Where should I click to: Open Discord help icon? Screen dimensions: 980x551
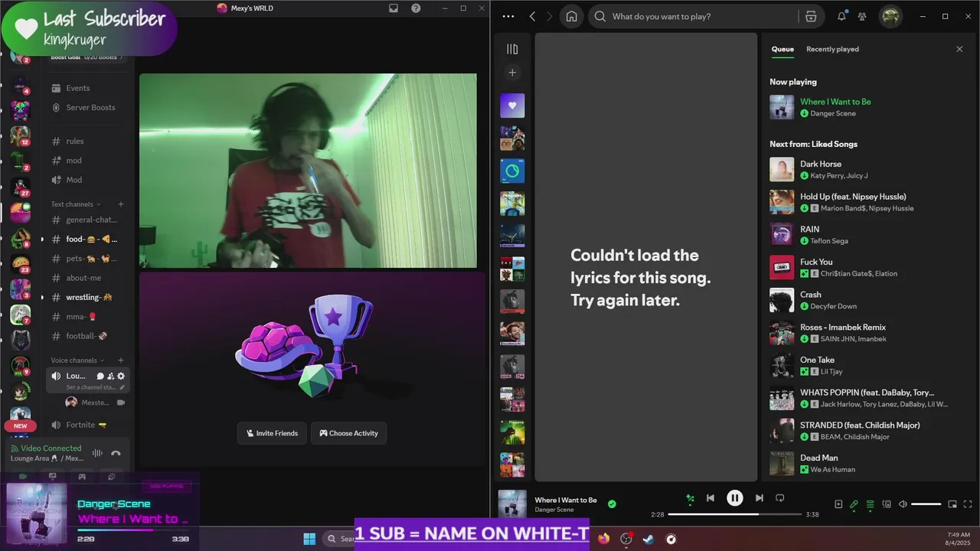(x=416, y=8)
